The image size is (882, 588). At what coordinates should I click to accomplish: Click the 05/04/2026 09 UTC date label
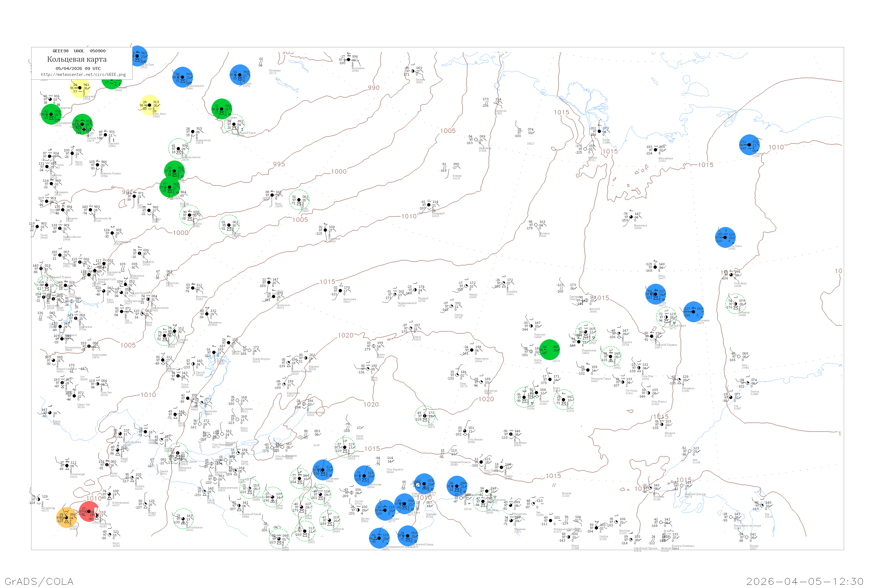tap(78, 69)
